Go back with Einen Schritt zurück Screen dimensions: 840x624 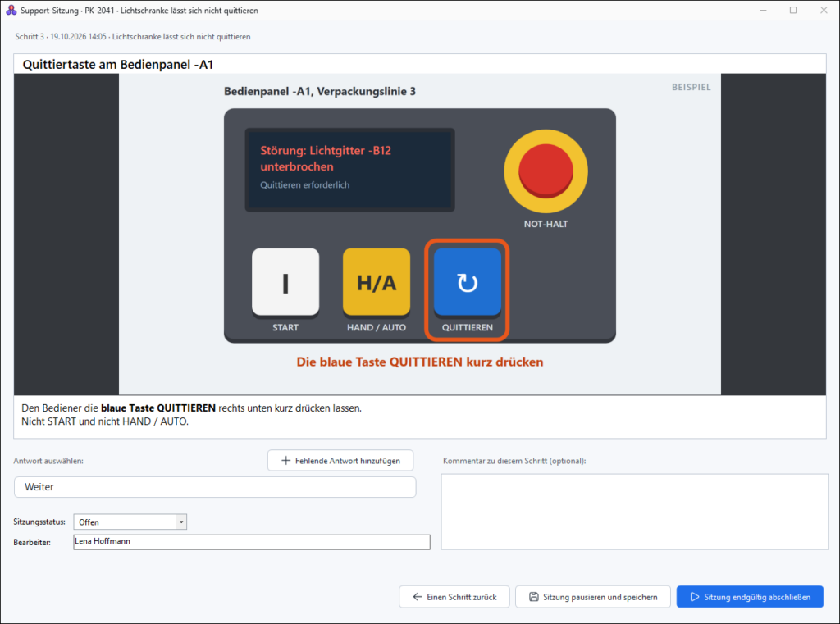pos(454,597)
